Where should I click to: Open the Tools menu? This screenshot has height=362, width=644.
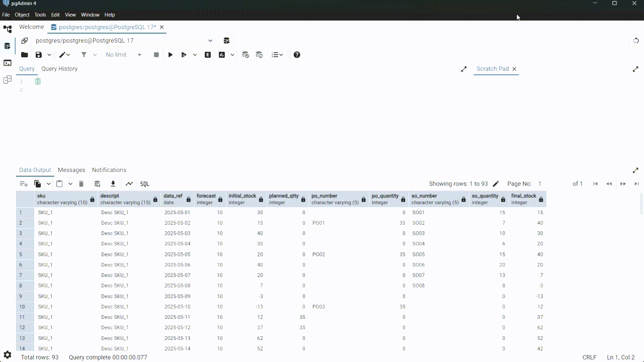coord(40,15)
